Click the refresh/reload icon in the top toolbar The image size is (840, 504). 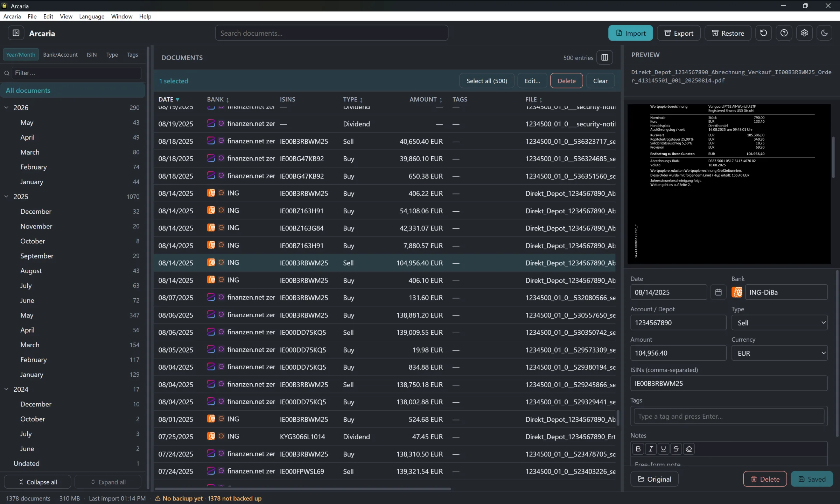tap(763, 33)
